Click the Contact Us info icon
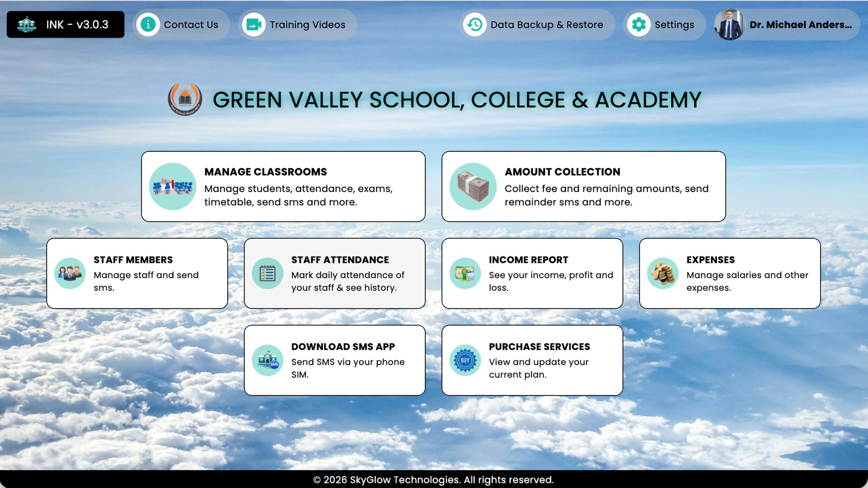 click(x=148, y=24)
